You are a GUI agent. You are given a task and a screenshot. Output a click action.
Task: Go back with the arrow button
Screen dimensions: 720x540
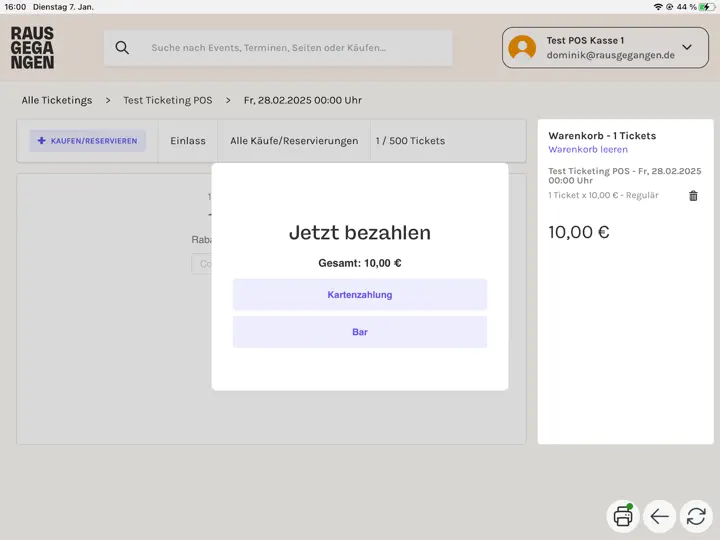click(659, 516)
